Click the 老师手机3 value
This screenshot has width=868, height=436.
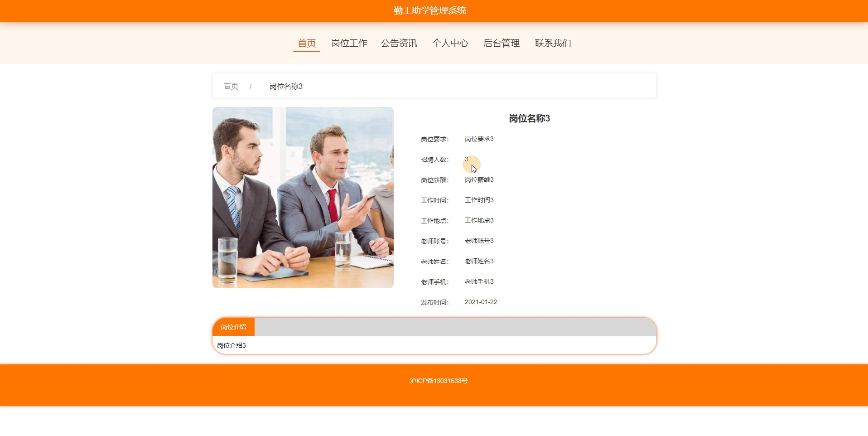[x=479, y=281]
